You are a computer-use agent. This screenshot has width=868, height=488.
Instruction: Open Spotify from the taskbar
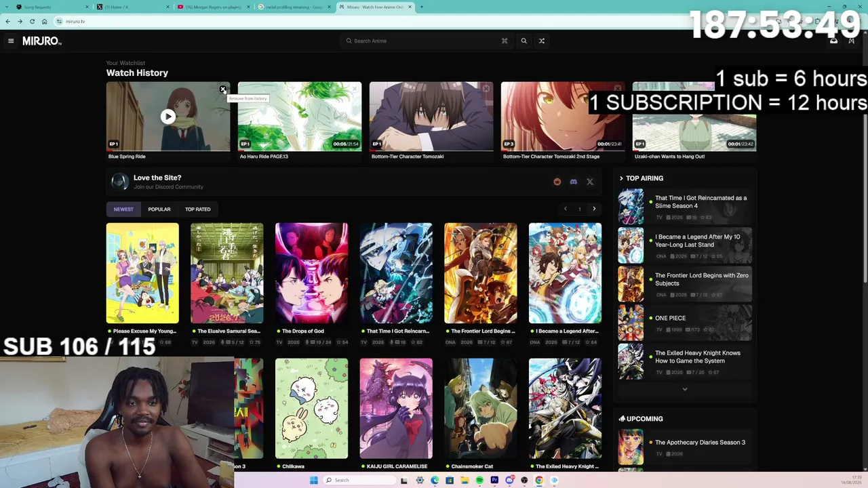click(479, 481)
